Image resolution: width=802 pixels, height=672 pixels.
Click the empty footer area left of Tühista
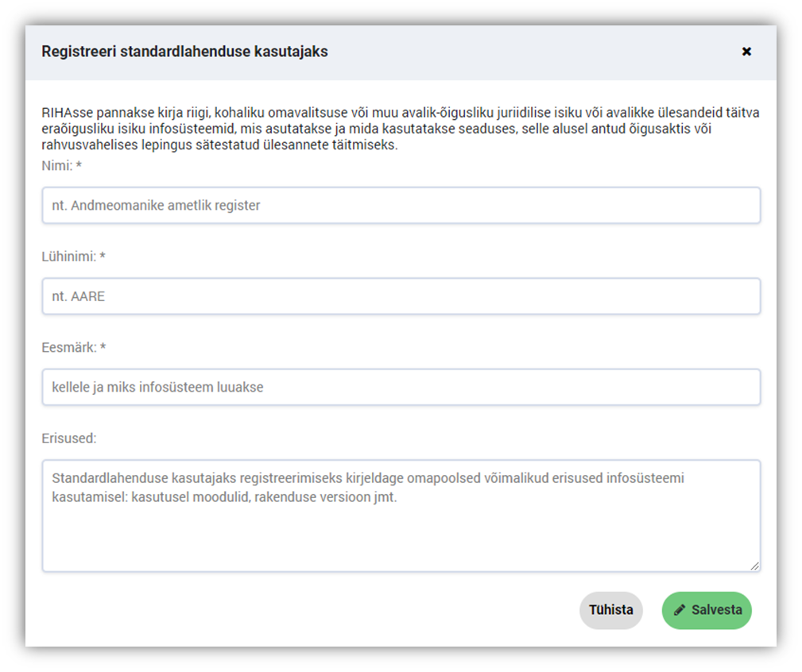pyautogui.click(x=302, y=610)
